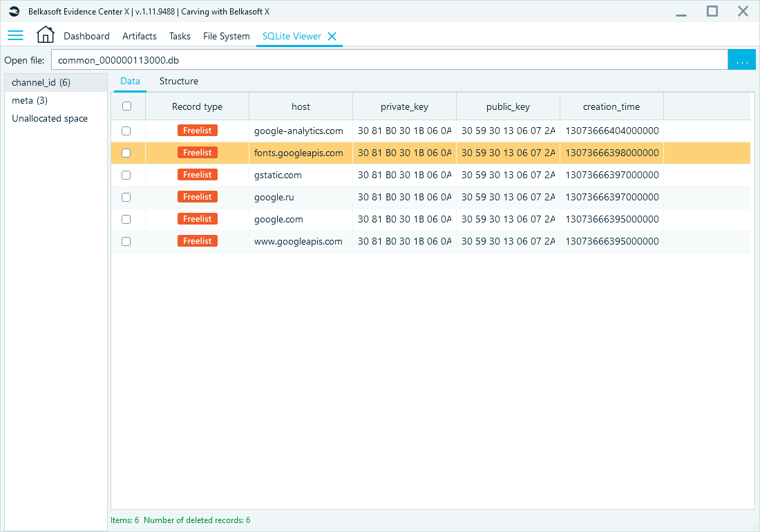Select the fonts.googleapis.com host cell
The height and width of the screenshot is (532, 760).
coord(301,153)
